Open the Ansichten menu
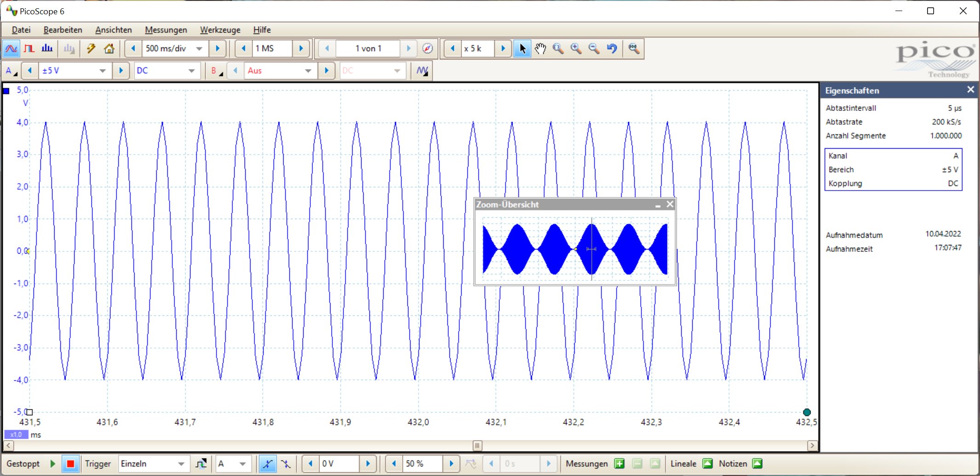 pyautogui.click(x=114, y=30)
